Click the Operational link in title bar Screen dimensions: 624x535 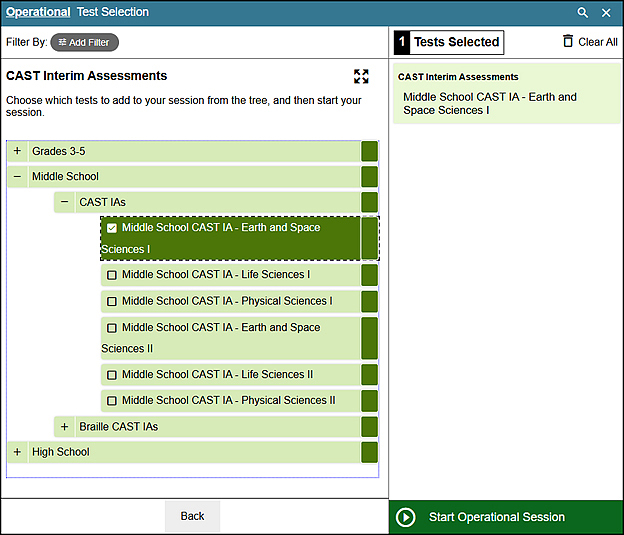click(38, 12)
